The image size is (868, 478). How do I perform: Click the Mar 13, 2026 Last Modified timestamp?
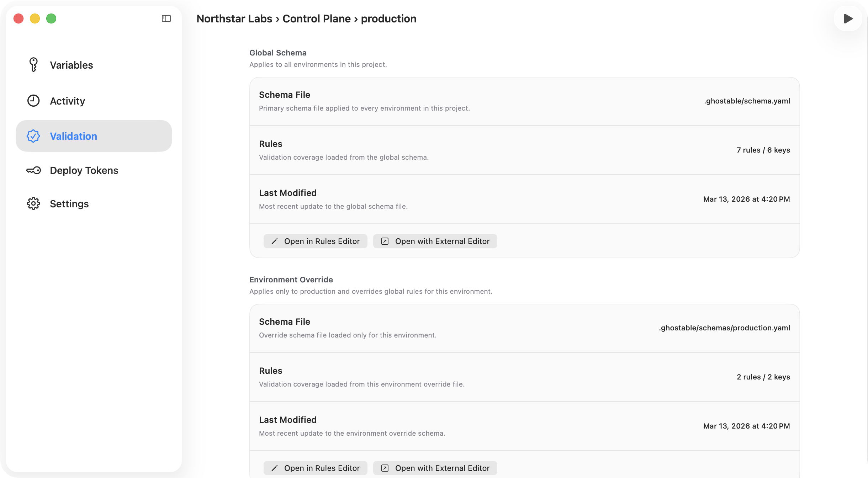(746, 199)
